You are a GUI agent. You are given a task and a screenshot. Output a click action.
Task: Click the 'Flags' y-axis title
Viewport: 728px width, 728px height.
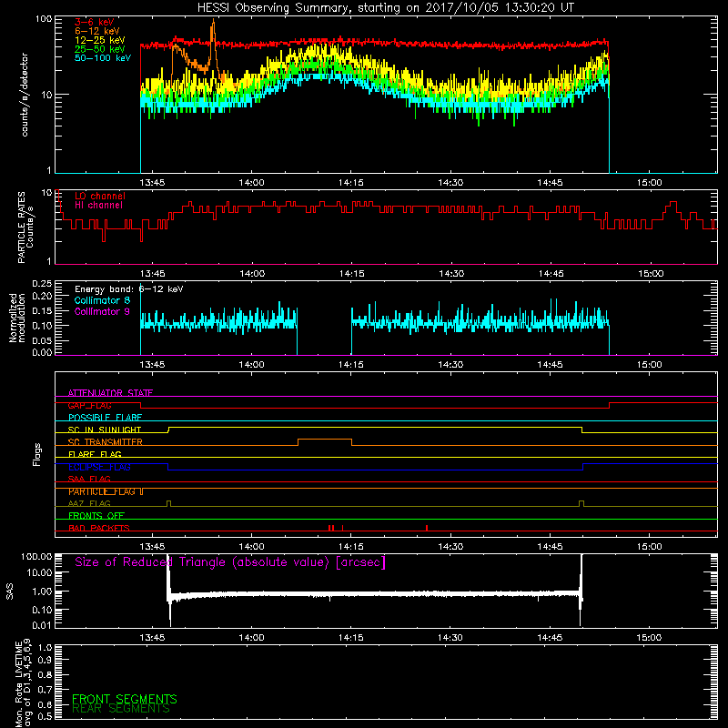[x=37, y=454]
